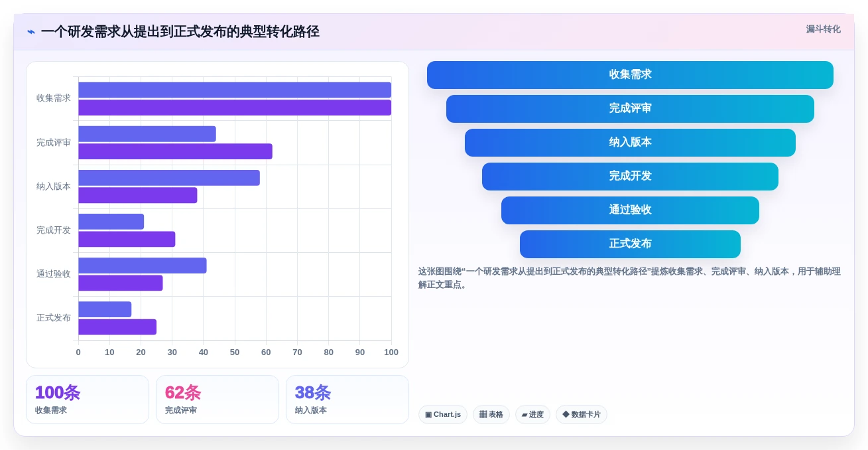Click the page title 一个研发需求从提出到正式发布的典型转化路径
Viewport: 868px width, 450px height.
pos(180,32)
